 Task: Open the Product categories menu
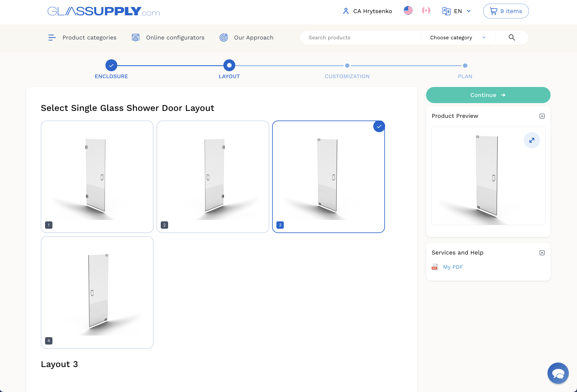click(82, 37)
